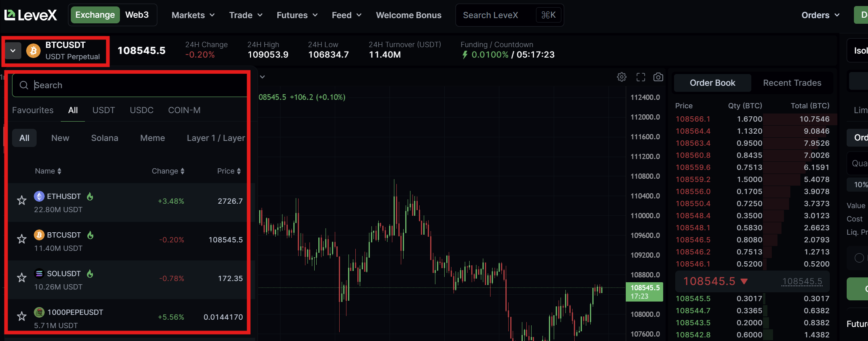This screenshot has height=341, width=868.
Task: Switch to Web3 mode
Action: 137,15
